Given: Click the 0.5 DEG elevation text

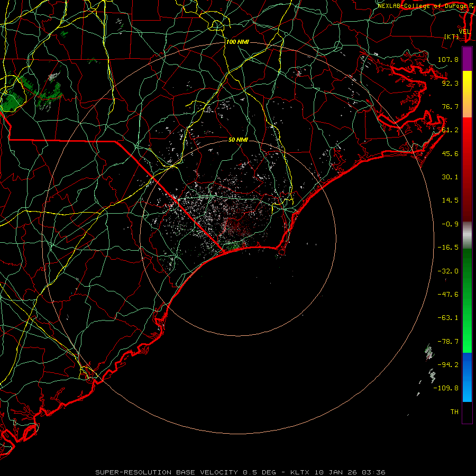Looking at the screenshot, I should point(259,472).
